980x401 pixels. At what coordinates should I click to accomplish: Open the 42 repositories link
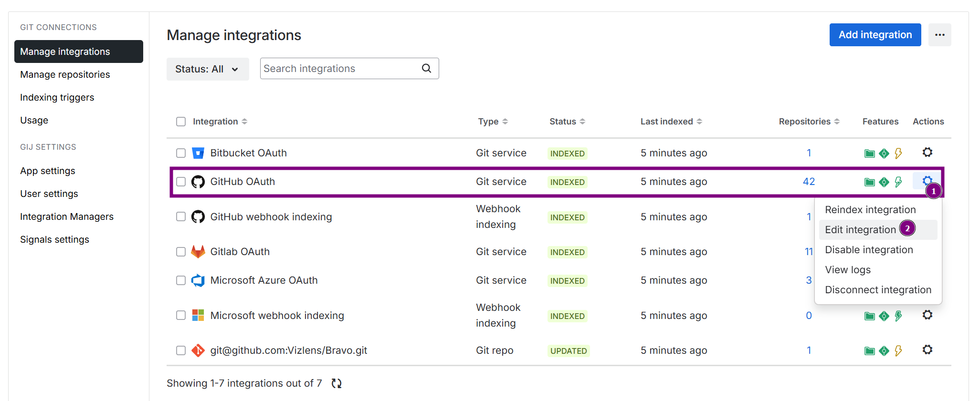809,182
